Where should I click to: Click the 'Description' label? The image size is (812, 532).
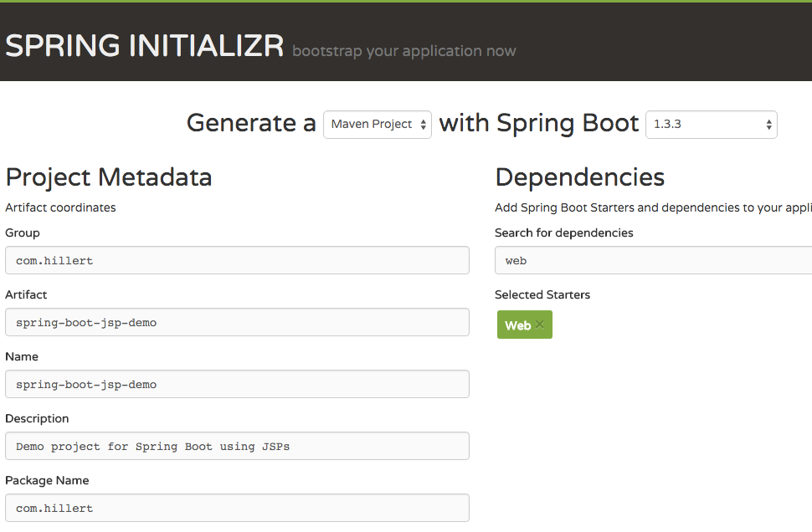37,418
